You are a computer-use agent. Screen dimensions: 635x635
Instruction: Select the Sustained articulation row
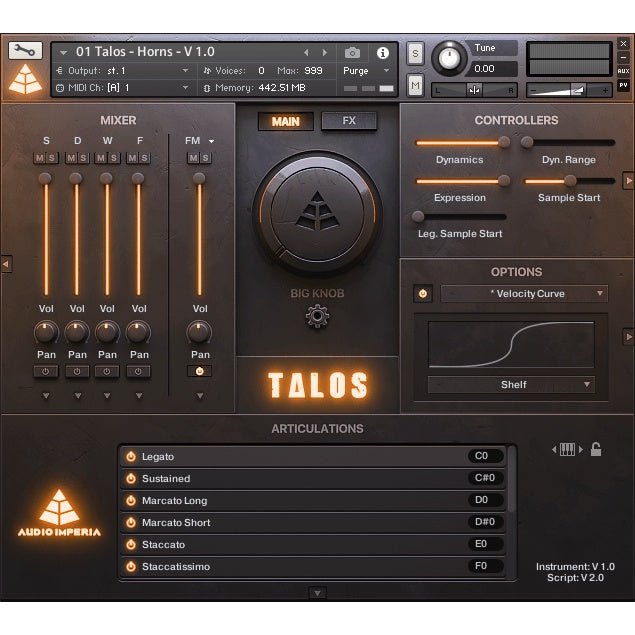click(x=313, y=479)
